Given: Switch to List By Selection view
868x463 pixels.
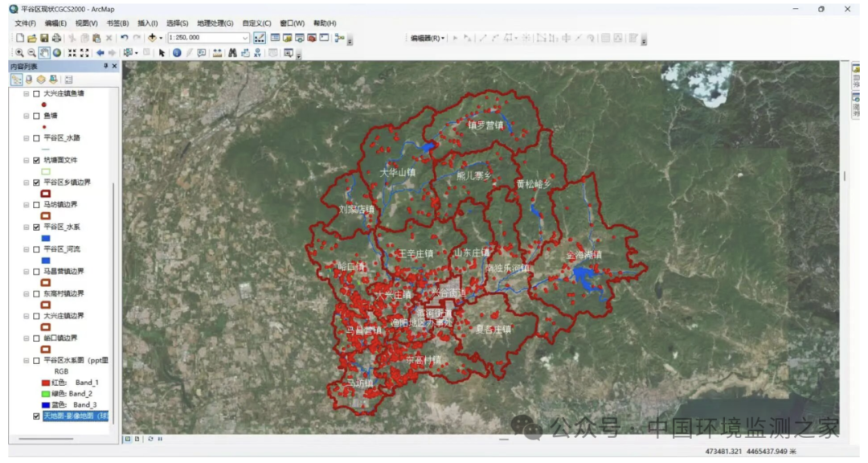Looking at the screenshot, I should coord(53,80).
